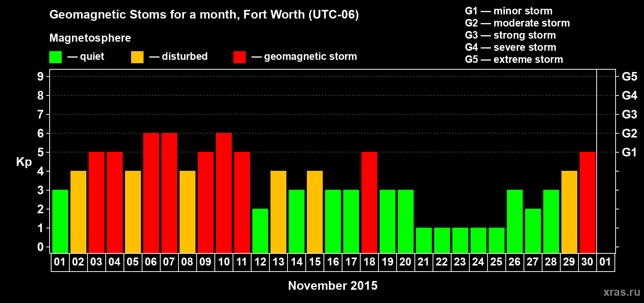This screenshot has height=303, width=644.
Task: Select the green Kp 2 bar for day 27
Action: tap(533, 231)
